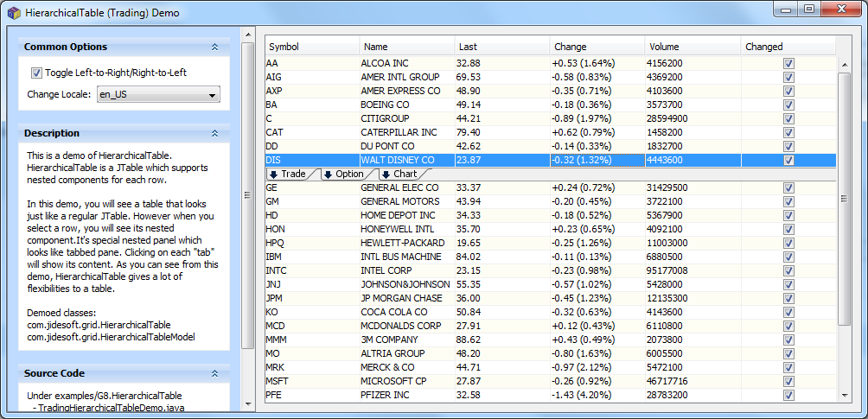Toggle Left-to-Right/Right-to-Left checkbox
This screenshot has width=868, height=419.
pyautogui.click(x=36, y=73)
